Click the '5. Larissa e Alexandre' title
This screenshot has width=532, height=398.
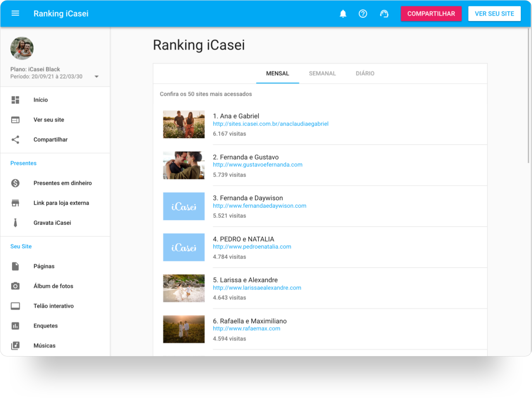(245, 280)
